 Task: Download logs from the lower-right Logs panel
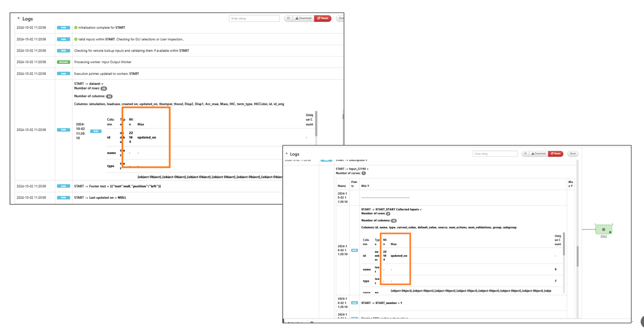(x=538, y=154)
